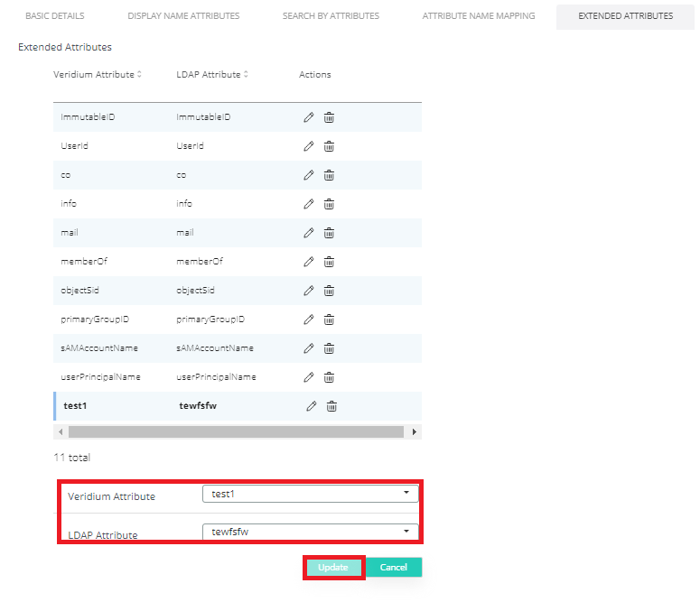This screenshot has width=700, height=602.
Task: Edit the userPrincipalName attribute row
Action: click(x=308, y=377)
